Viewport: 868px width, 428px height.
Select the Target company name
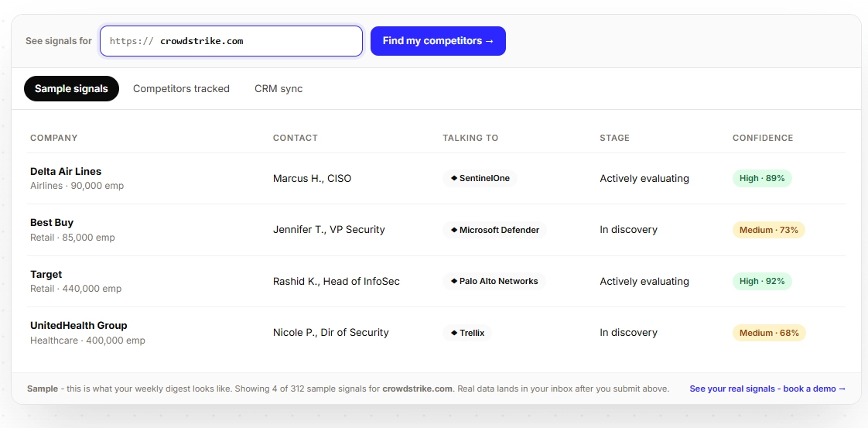pyautogui.click(x=46, y=275)
